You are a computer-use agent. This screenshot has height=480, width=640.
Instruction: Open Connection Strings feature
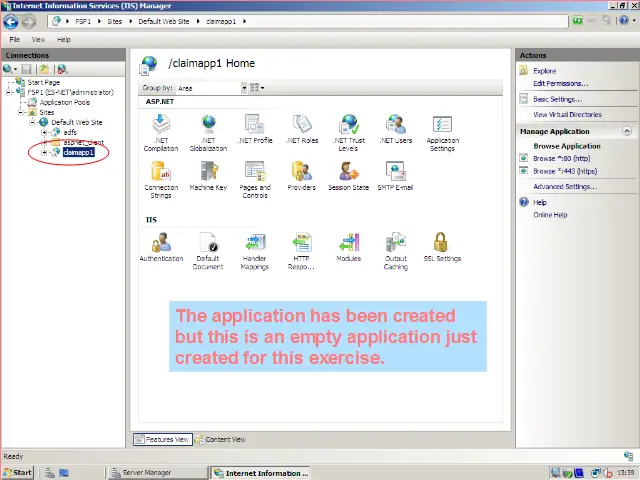(161, 173)
